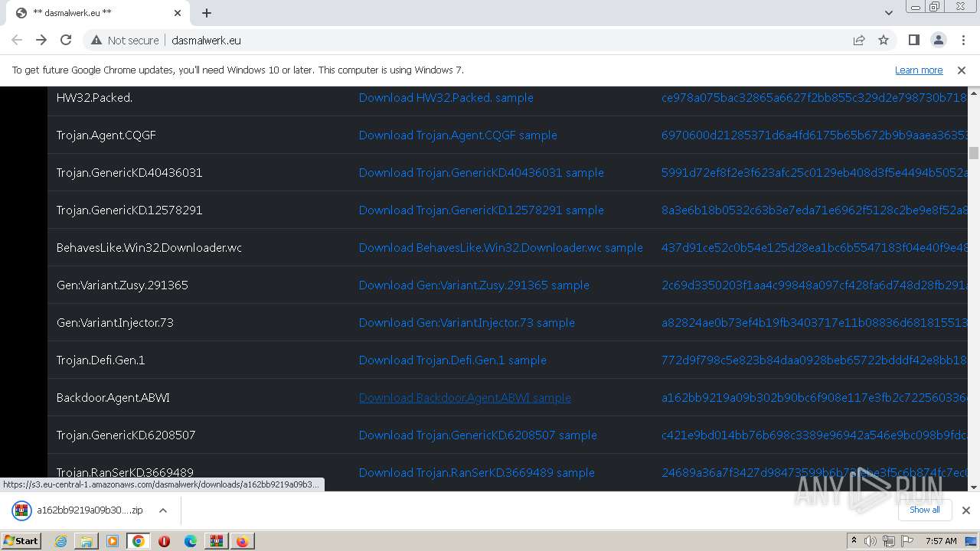Download Gen:Variant.Injector.73 sample
This screenshot has width=980, height=551.
coord(467,322)
